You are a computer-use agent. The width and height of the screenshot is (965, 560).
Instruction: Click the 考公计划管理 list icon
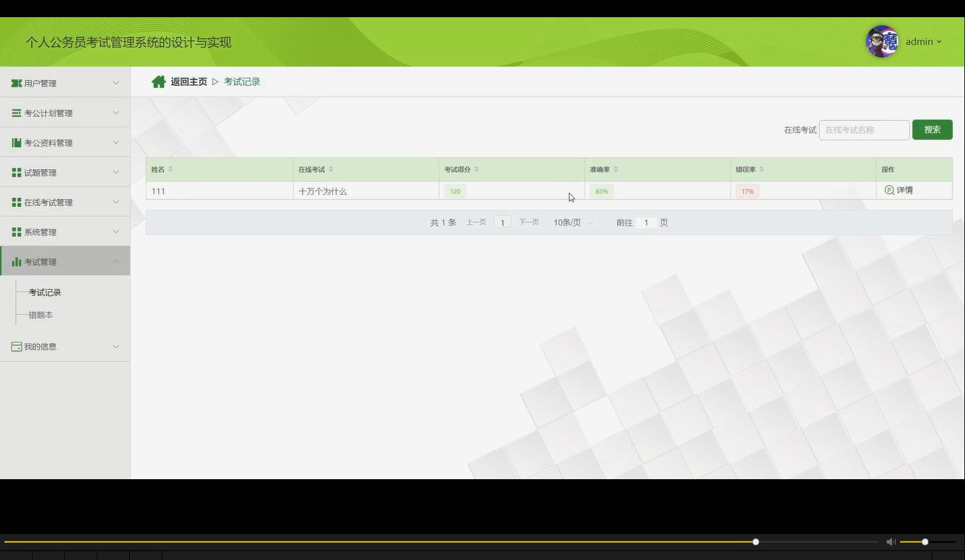[17, 113]
